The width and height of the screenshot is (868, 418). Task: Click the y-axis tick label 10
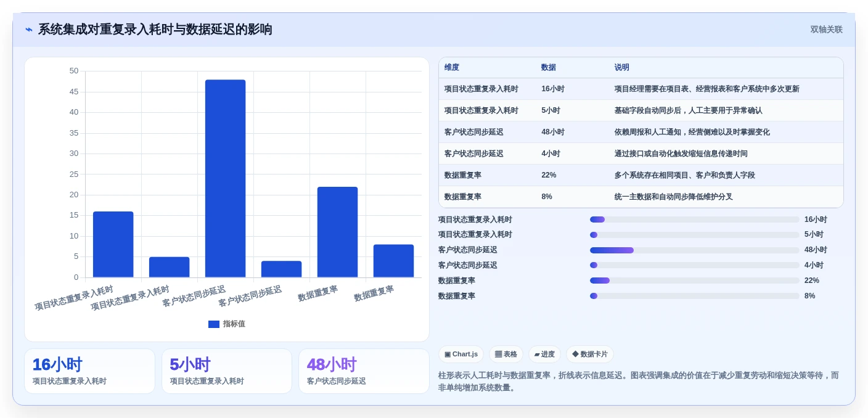(x=74, y=236)
